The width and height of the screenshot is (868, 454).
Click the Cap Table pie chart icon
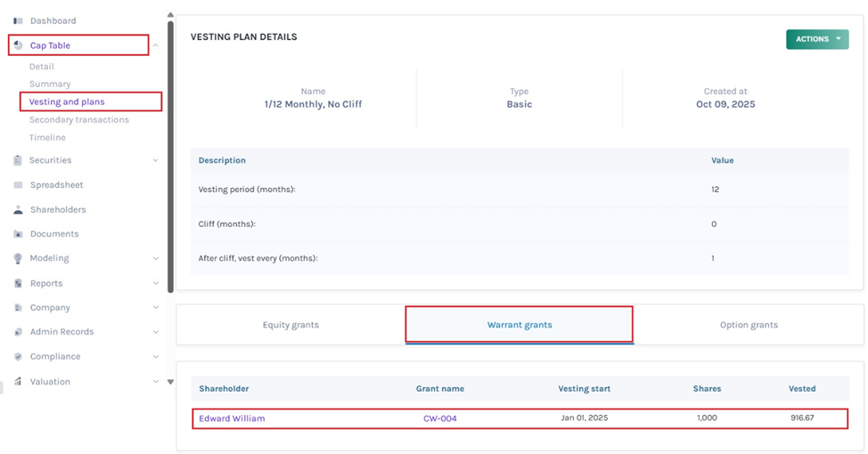click(x=18, y=45)
